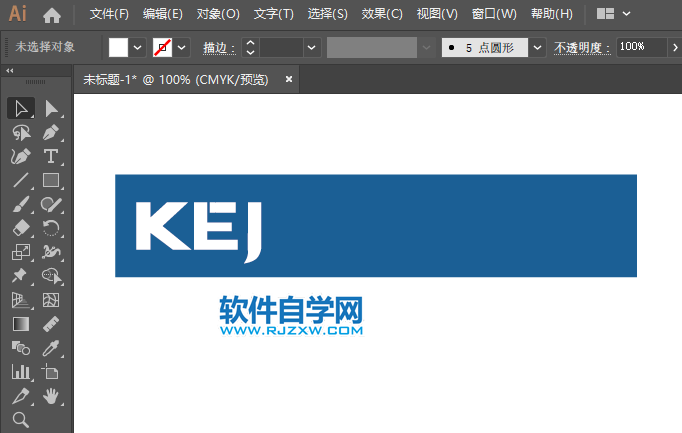The width and height of the screenshot is (682, 433).
Task: Open the 文字(T) menu
Action: (274, 14)
